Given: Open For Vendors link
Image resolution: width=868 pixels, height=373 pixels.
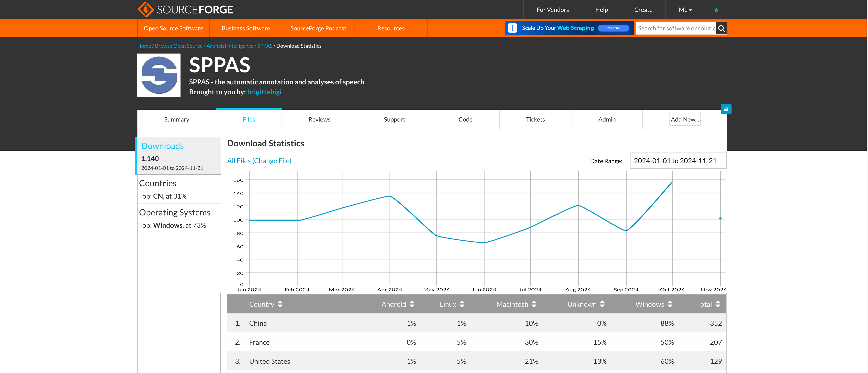Looking at the screenshot, I should pyautogui.click(x=553, y=10).
